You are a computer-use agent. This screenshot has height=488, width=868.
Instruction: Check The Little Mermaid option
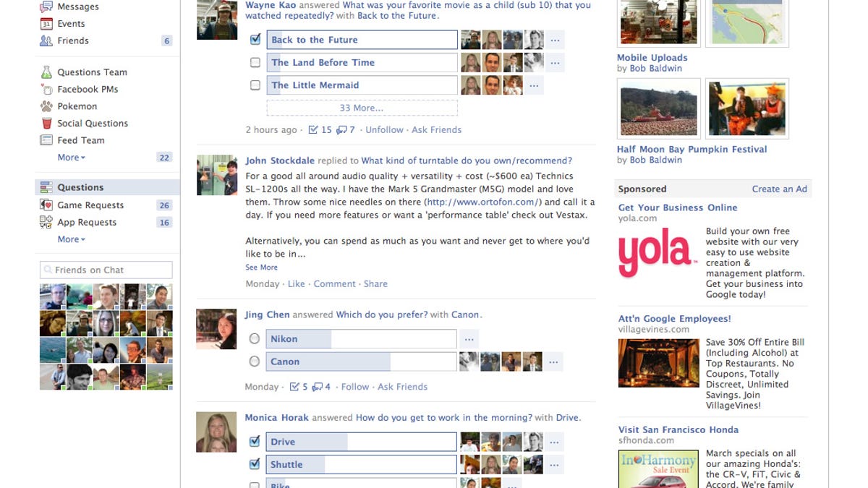pos(255,85)
